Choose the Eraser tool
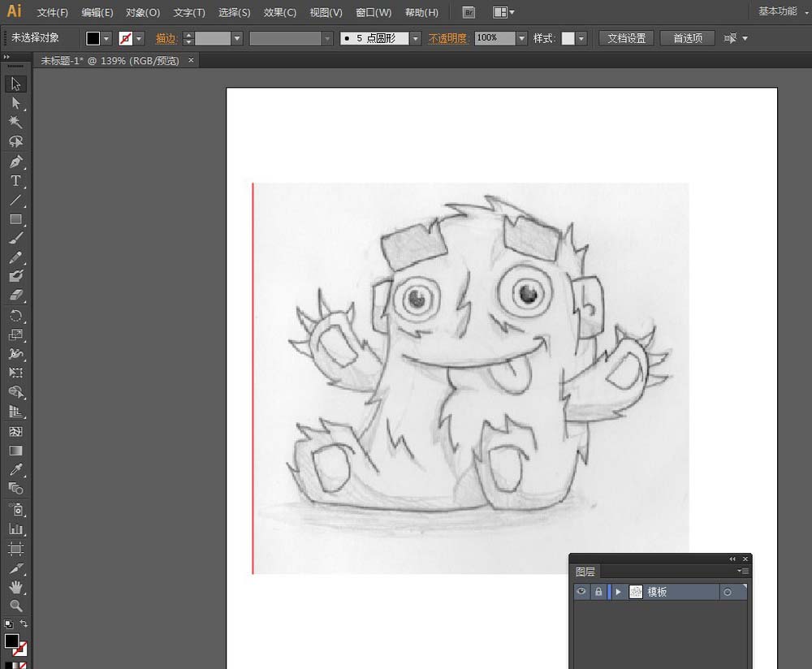The width and height of the screenshot is (812, 669). tap(15, 296)
